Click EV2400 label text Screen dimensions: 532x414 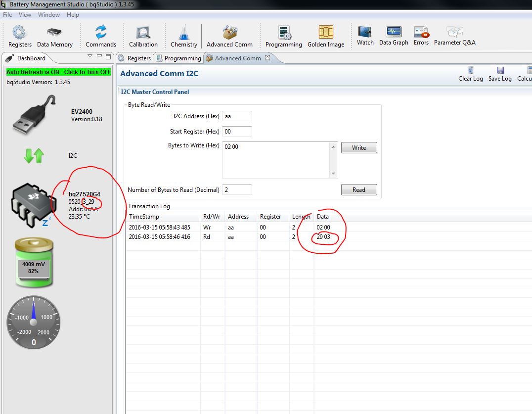pyautogui.click(x=82, y=112)
